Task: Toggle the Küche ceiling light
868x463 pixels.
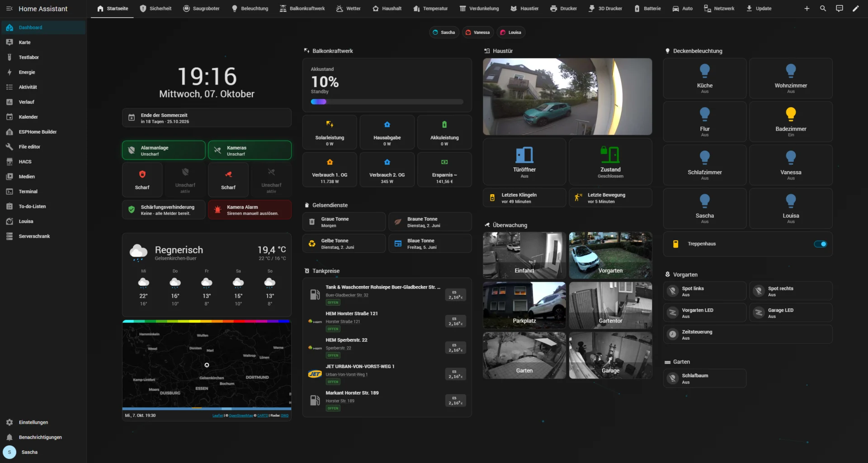Action: (704, 78)
